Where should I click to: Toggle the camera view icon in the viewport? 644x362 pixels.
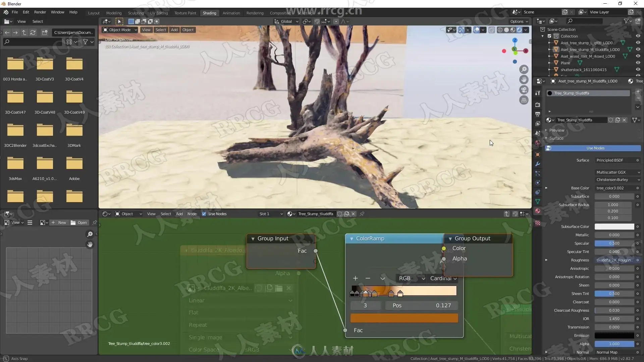click(524, 90)
